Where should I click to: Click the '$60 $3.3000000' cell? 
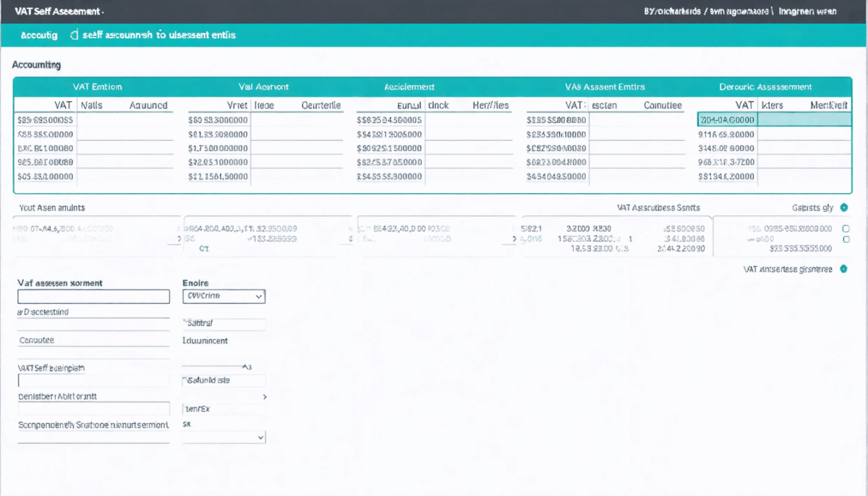pyautogui.click(x=218, y=120)
